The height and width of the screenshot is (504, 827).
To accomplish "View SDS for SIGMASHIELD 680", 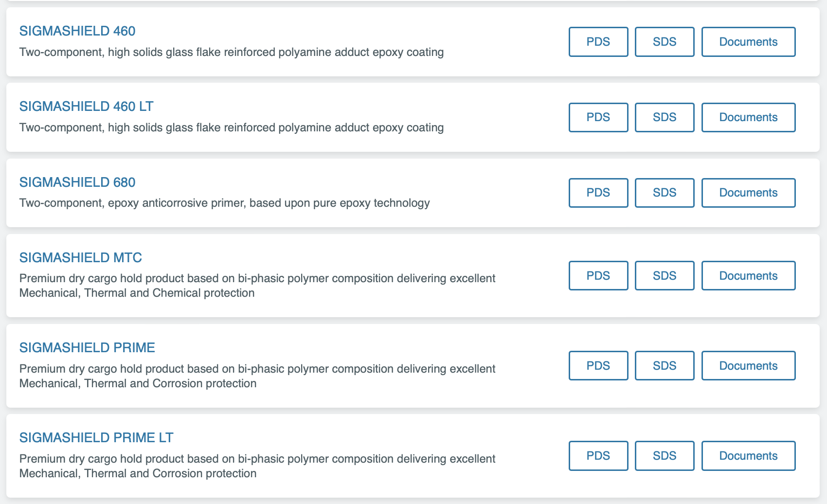I will click(664, 193).
